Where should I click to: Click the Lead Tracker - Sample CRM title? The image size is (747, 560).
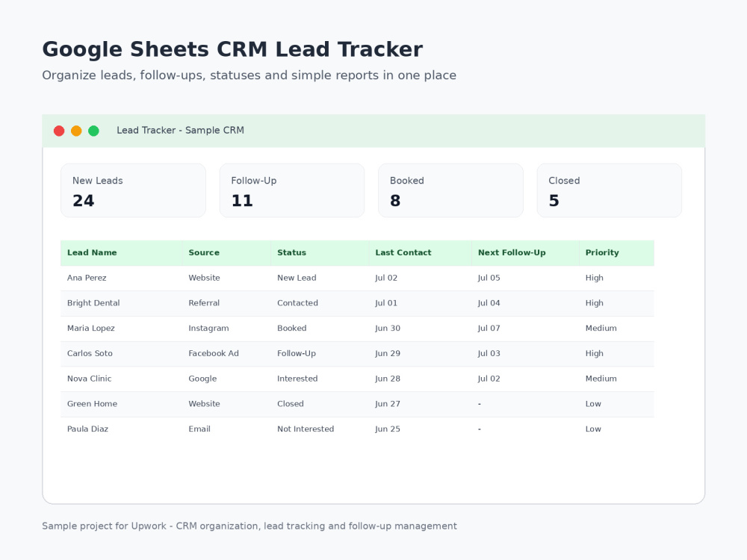[x=181, y=131]
